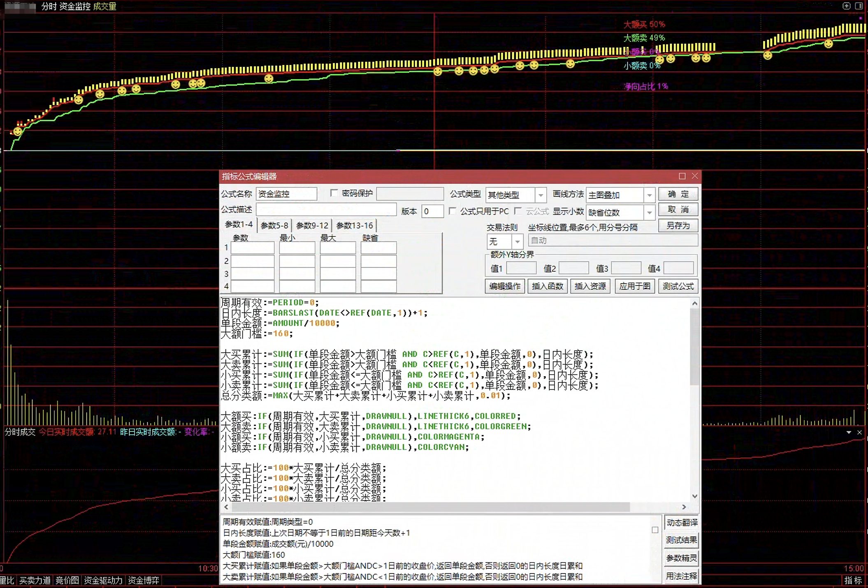Viewport: 868px width, 588px height.
Task: Toggle the small checkbox beside translation output
Action: coord(655,530)
